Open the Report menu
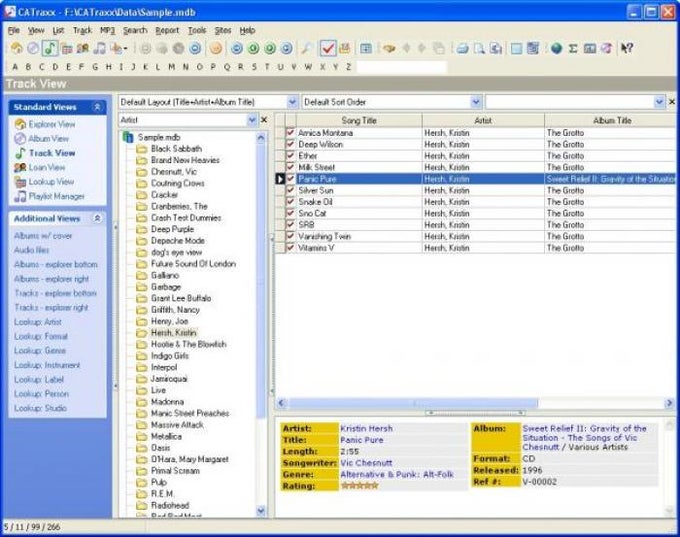The height and width of the screenshot is (537, 680). (x=167, y=31)
